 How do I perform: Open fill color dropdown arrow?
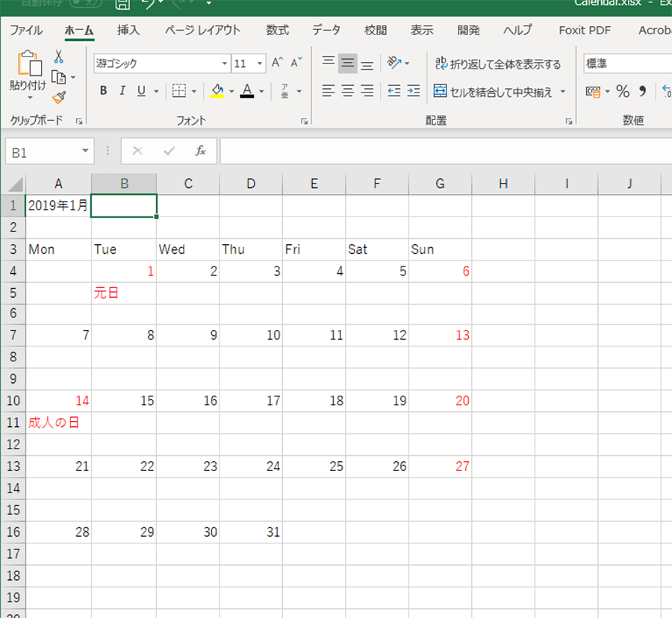[x=231, y=91]
